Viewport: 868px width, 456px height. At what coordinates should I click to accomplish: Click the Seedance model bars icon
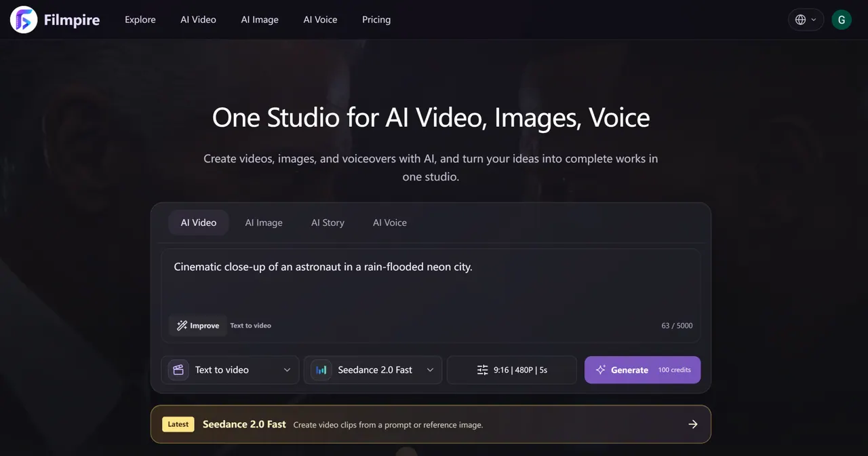[321, 370]
